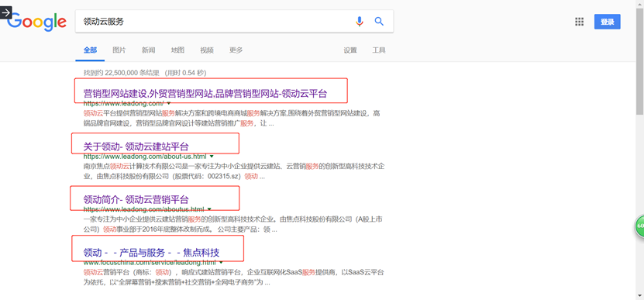Open the 地图 tab
The image size is (644, 300).
pyautogui.click(x=177, y=50)
